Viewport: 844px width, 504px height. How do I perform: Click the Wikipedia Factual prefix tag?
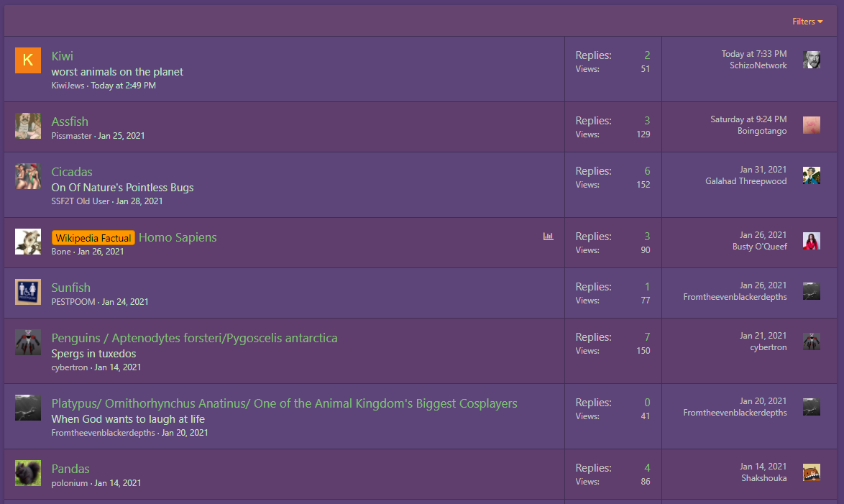93,238
